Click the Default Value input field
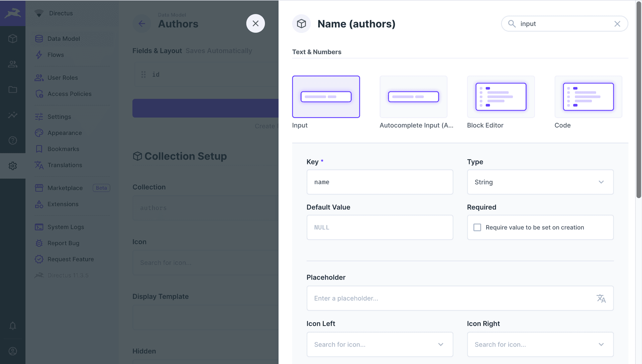 click(380, 227)
